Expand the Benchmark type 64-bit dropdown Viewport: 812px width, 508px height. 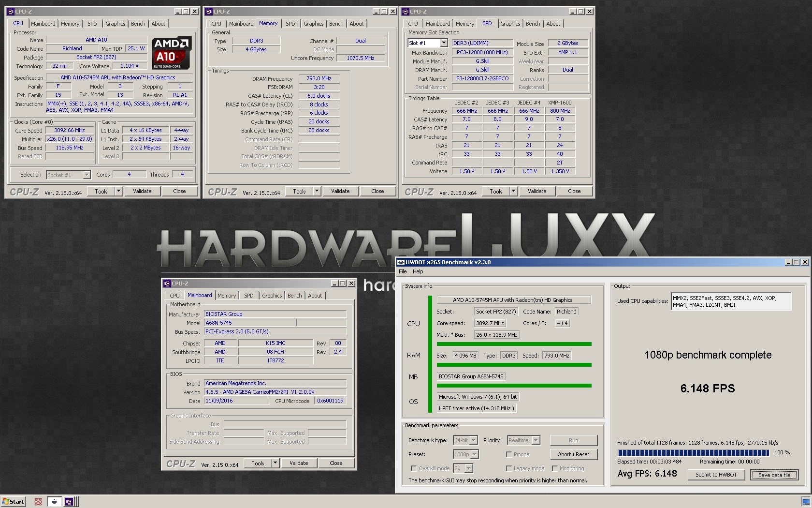click(x=474, y=440)
